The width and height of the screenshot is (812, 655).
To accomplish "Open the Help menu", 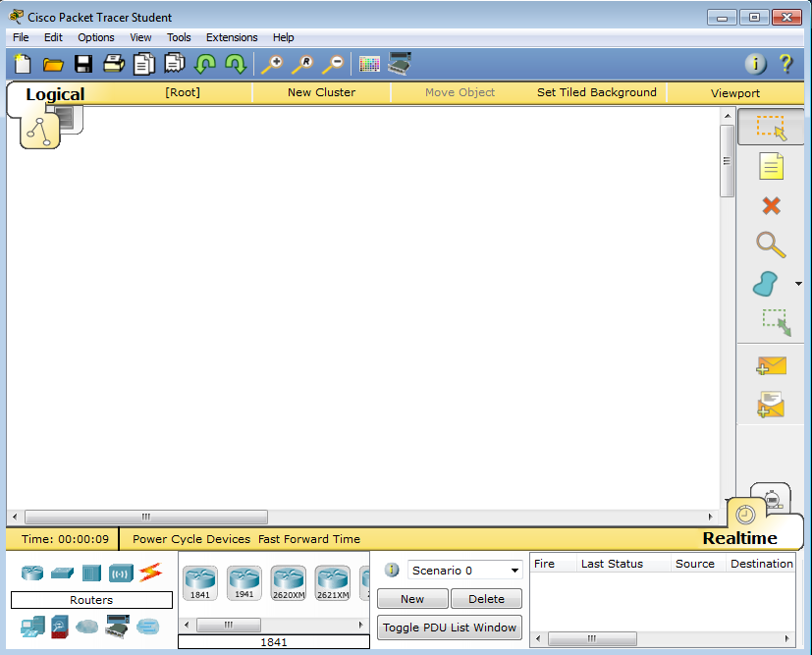I will 284,37.
